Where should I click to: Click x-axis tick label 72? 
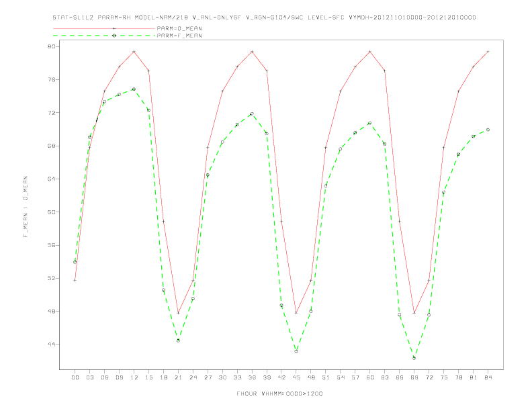429,377
